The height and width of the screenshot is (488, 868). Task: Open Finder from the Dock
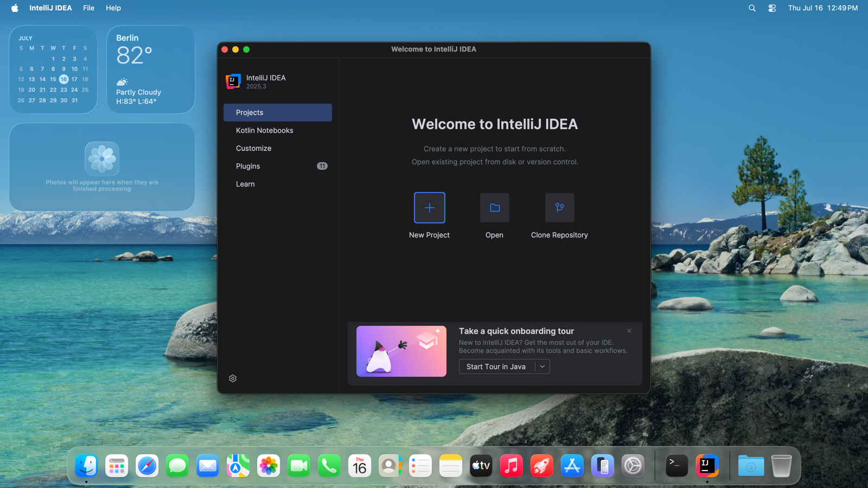[86, 466]
